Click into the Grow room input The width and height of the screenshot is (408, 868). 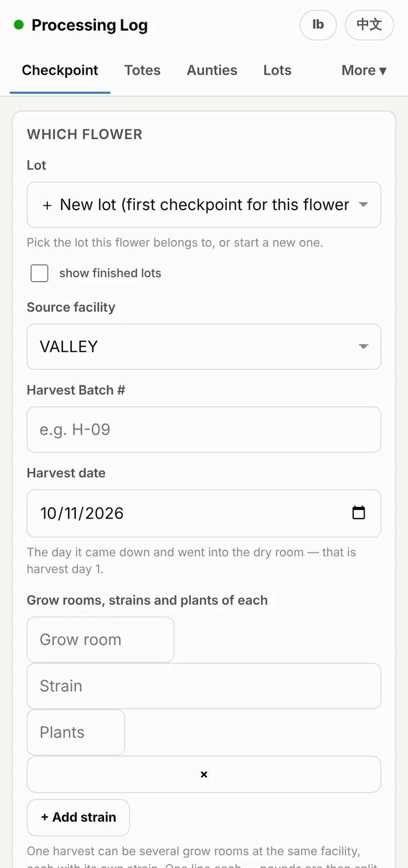coord(100,640)
